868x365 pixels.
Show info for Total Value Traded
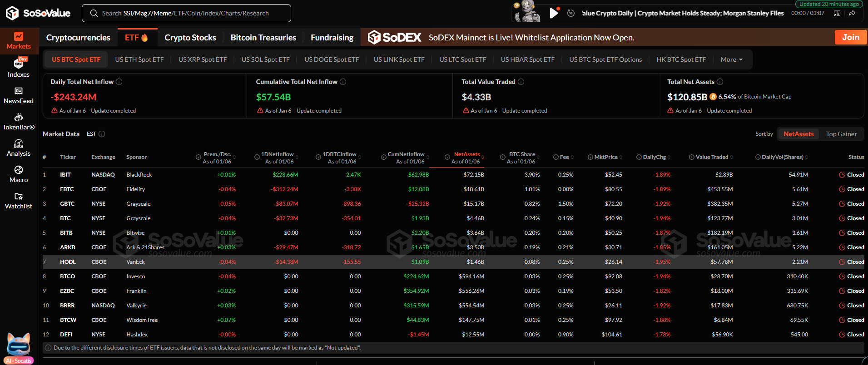[x=521, y=82]
